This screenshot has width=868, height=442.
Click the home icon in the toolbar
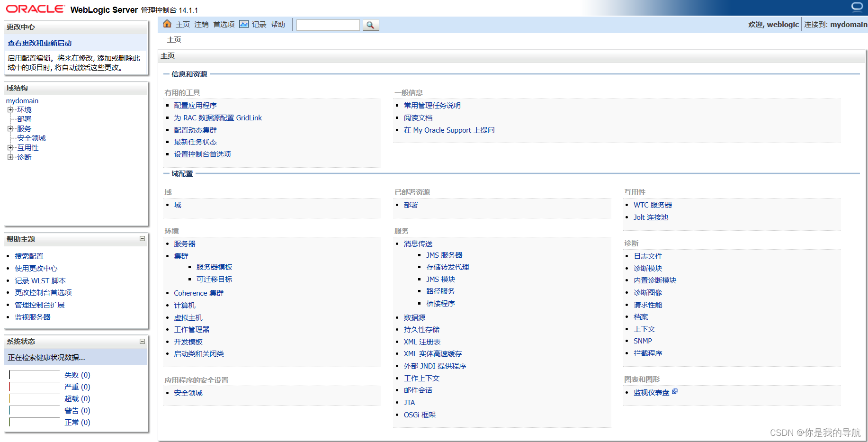point(167,24)
